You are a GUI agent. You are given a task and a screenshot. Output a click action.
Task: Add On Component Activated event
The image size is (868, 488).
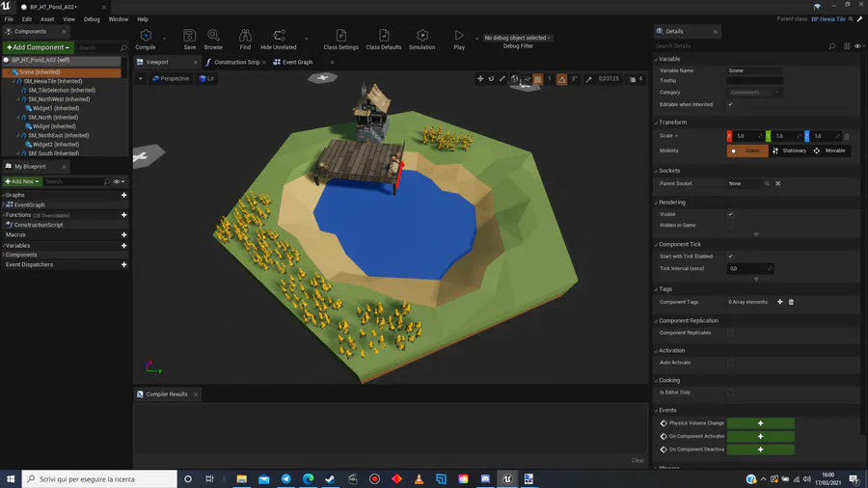point(761,437)
